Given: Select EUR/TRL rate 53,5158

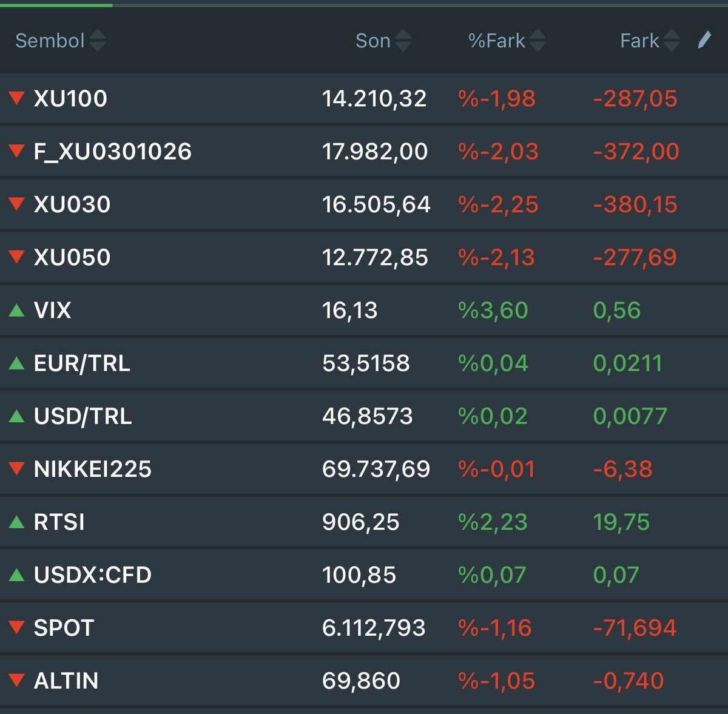Looking at the screenshot, I should (366, 363).
